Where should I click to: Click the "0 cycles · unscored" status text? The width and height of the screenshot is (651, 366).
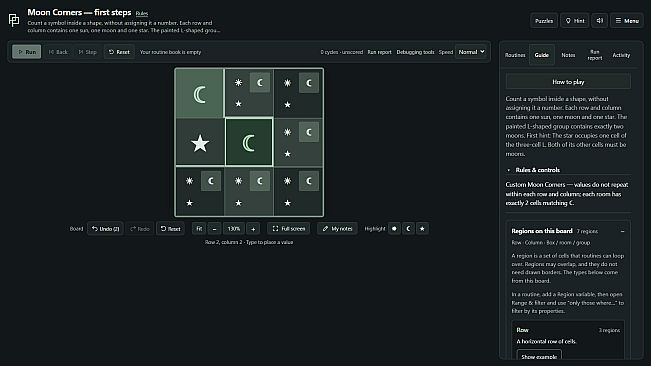(x=341, y=52)
